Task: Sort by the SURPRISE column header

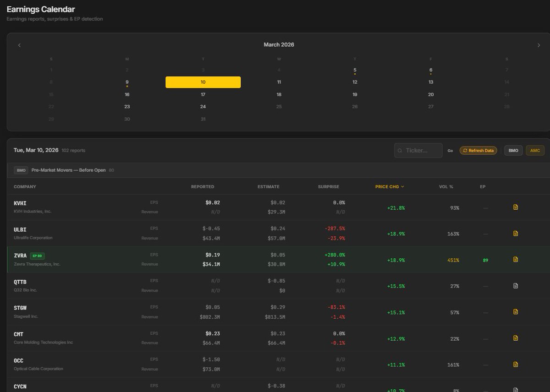Action: (x=329, y=187)
